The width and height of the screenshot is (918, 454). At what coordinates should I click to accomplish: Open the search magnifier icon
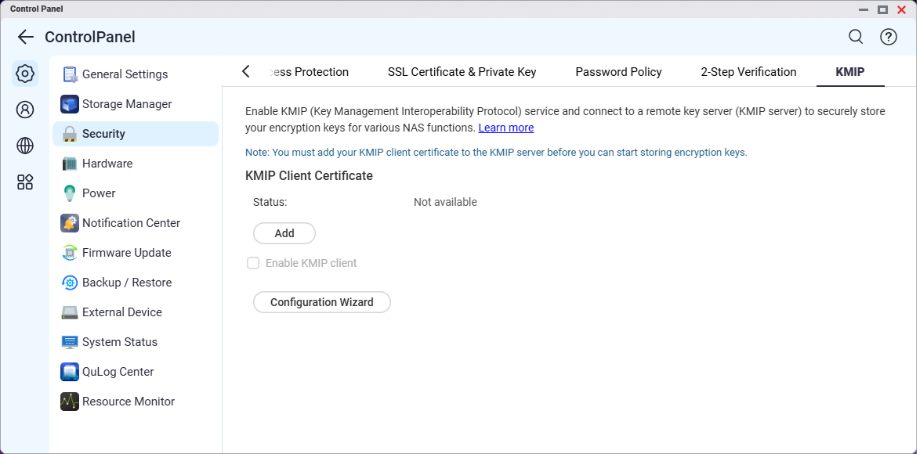tap(855, 37)
